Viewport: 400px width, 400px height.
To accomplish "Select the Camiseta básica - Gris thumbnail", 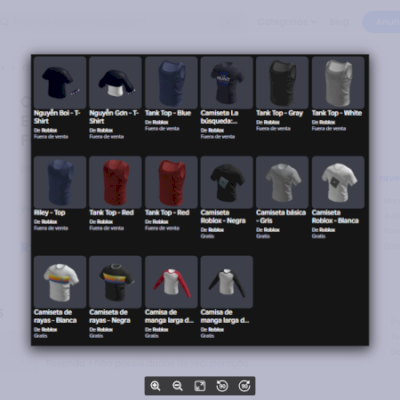I will click(282, 182).
